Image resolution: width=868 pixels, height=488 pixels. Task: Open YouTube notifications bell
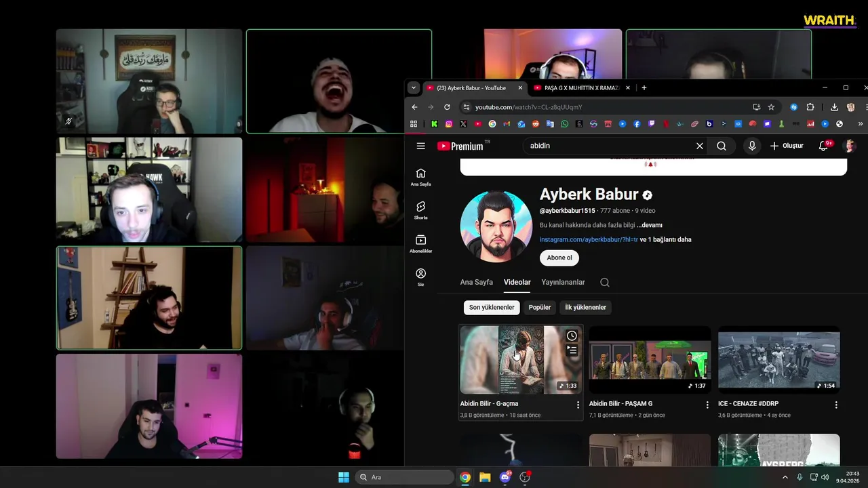pos(823,146)
